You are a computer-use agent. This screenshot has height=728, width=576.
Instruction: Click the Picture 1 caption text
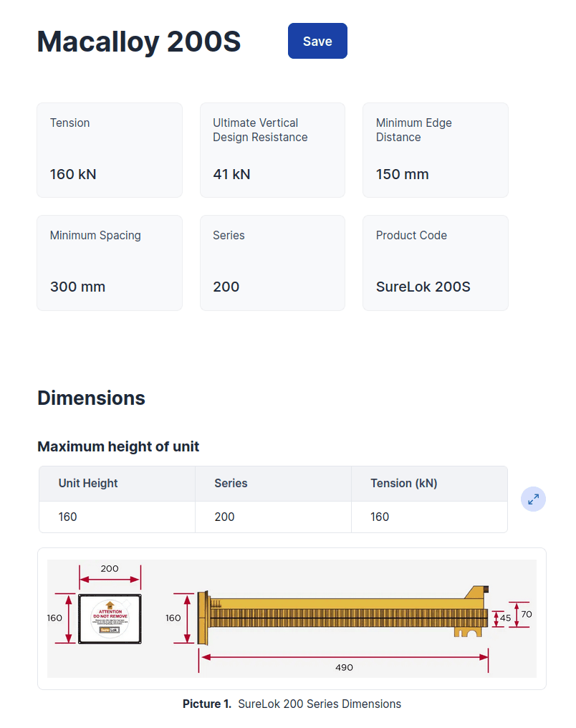pos(292,704)
